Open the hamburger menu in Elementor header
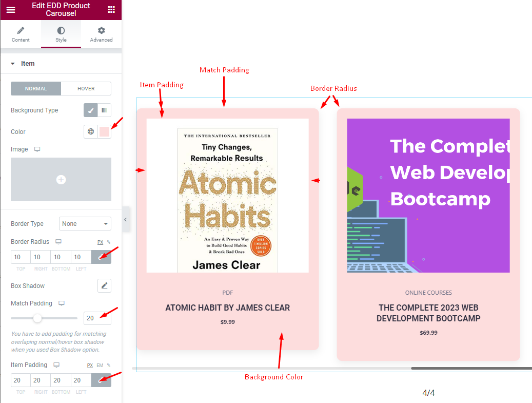This screenshot has height=403, width=532. [11, 9]
